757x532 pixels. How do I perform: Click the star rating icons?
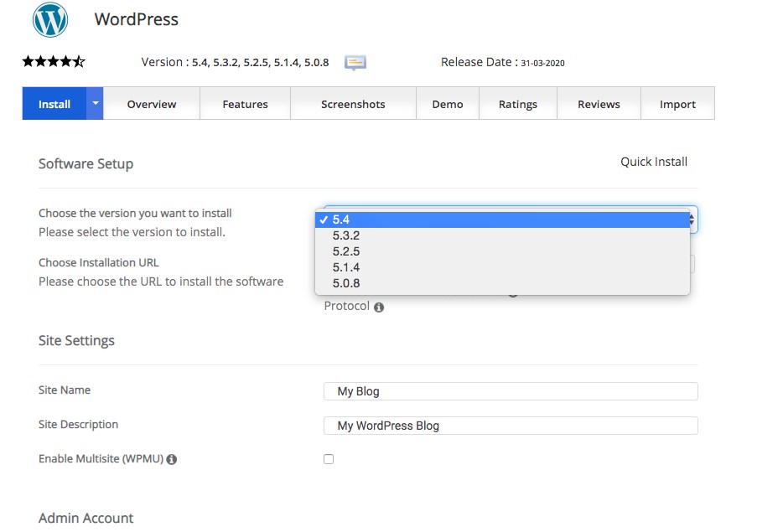click(x=54, y=62)
